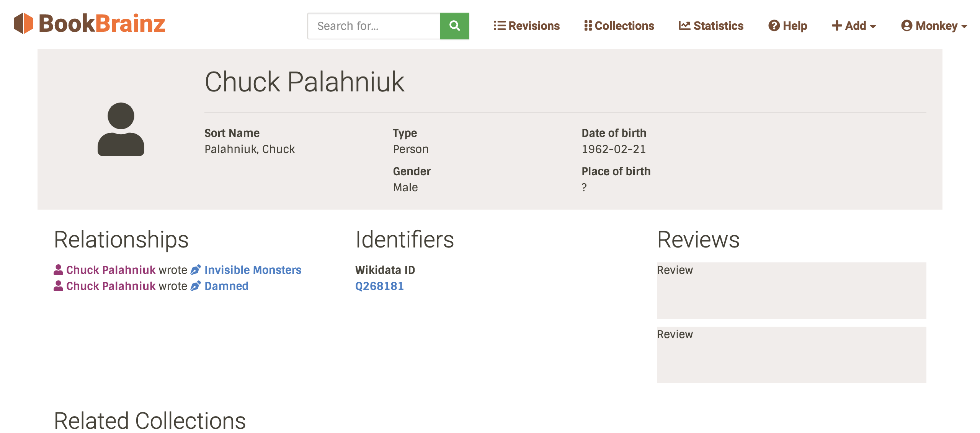
Task: Click the Statistics chart icon
Action: [684, 26]
